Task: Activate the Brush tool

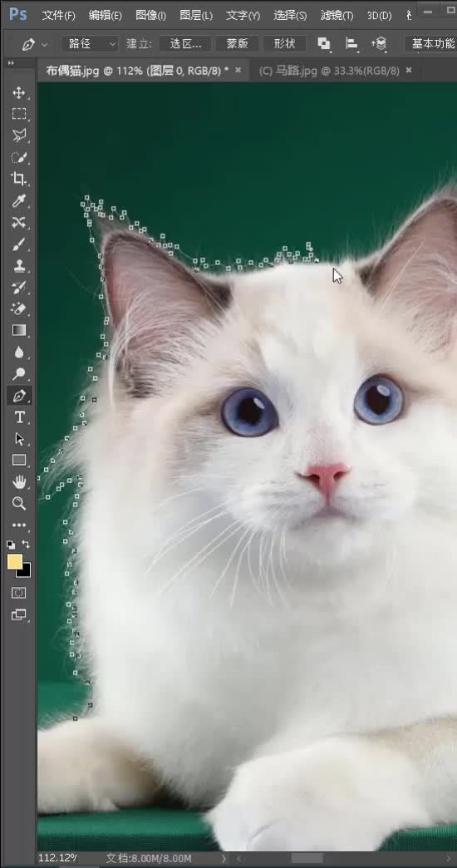Action: click(x=19, y=244)
